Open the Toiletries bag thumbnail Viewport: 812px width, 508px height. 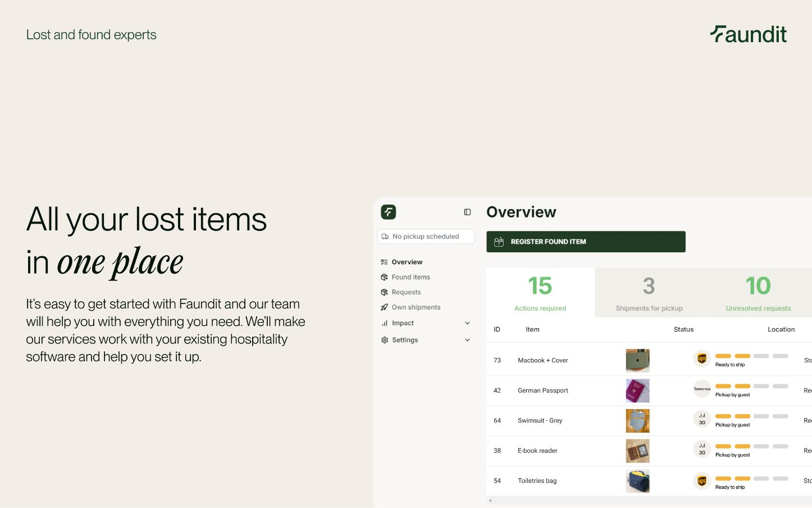pos(638,481)
